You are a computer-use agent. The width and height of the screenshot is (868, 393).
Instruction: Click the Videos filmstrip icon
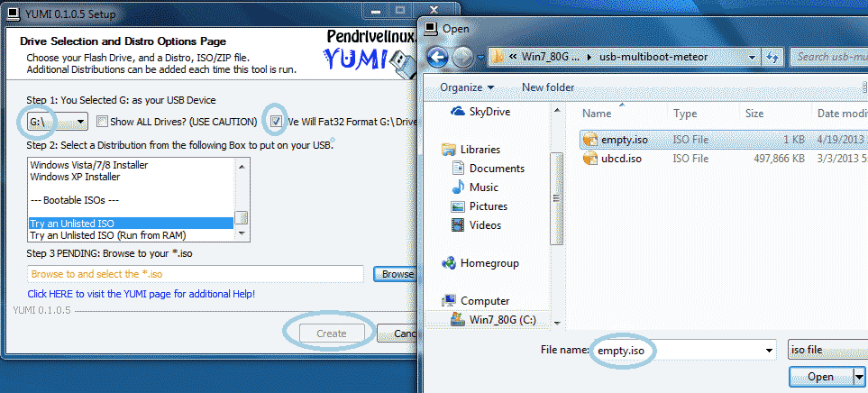click(x=458, y=224)
